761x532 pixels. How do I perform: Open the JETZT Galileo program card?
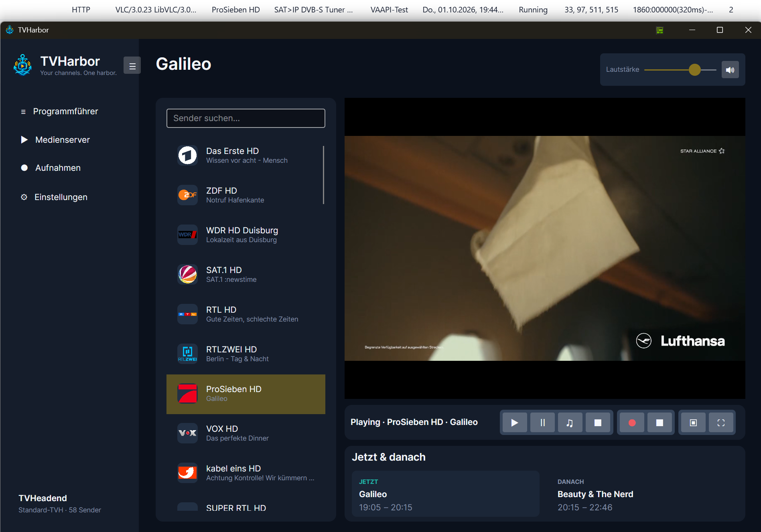[446, 494]
